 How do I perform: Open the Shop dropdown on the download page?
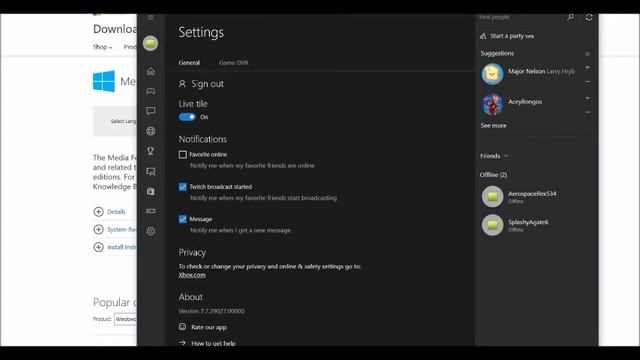[x=102, y=47]
